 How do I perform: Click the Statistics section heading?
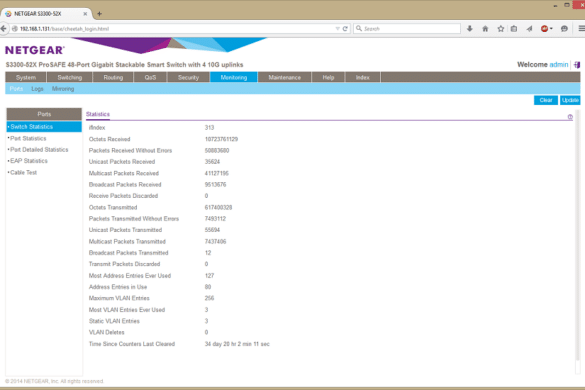[x=98, y=114]
